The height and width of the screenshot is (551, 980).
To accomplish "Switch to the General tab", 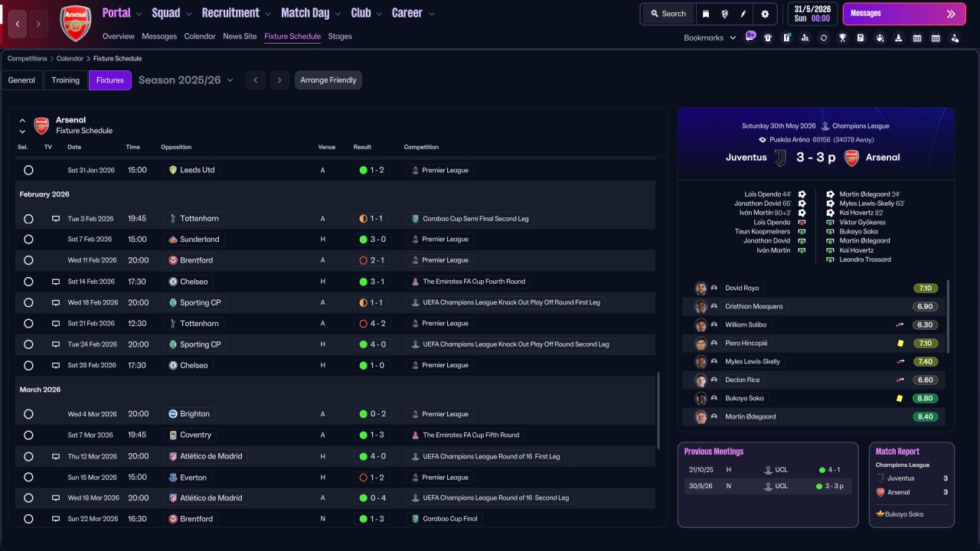I will [x=21, y=80].
